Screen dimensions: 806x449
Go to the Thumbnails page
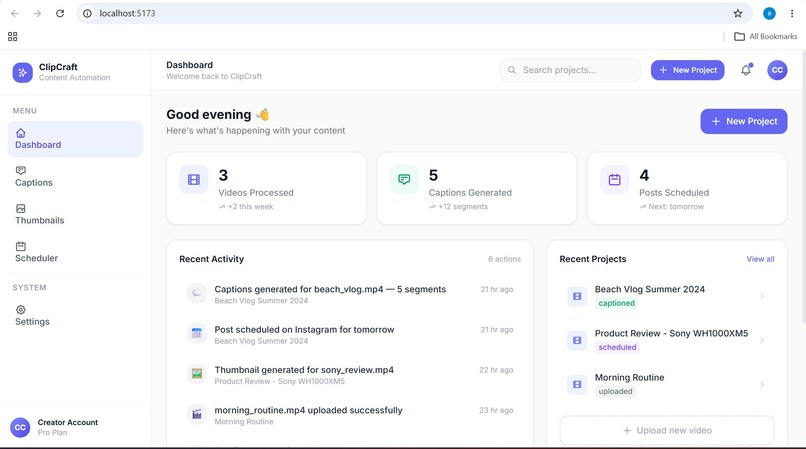tap(75, 214)
